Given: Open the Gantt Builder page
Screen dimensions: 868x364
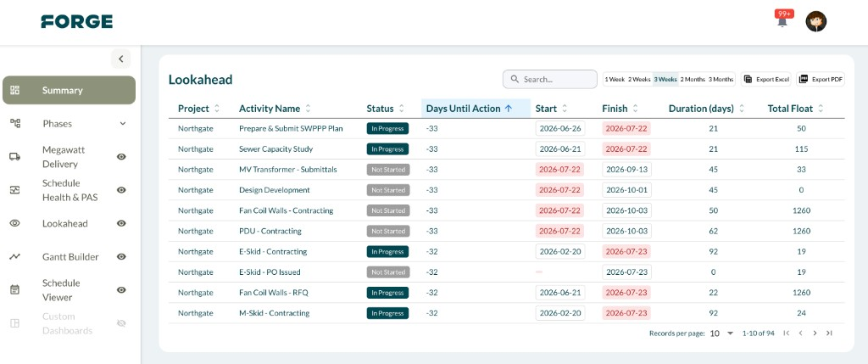Looking at the screenshot, I should coord(70,256).
